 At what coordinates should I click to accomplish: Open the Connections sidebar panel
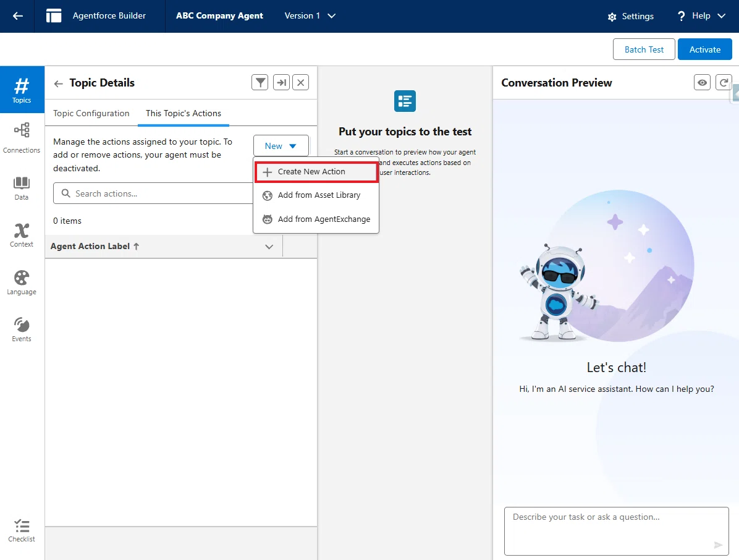pos(22,137)
